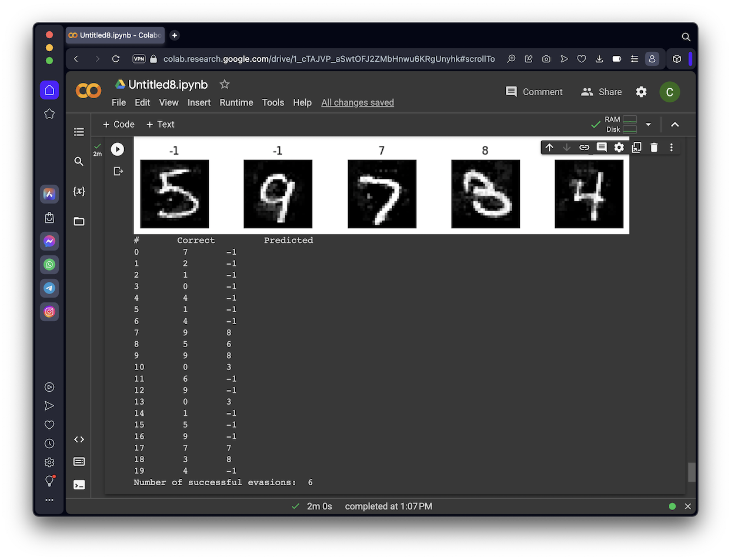Image resolution: width=731 pixels, height=560 pixels.
Task: Click the Comment button
Action: (x=534, y=92)
